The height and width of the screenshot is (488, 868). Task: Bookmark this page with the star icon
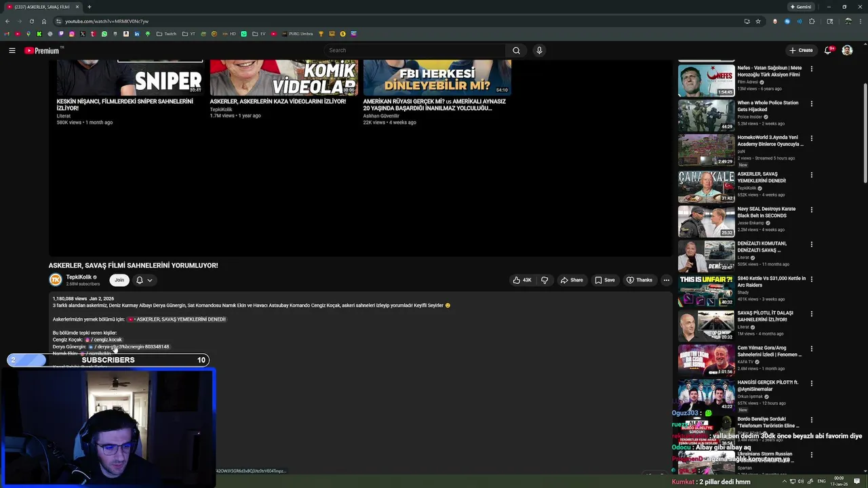758,21
